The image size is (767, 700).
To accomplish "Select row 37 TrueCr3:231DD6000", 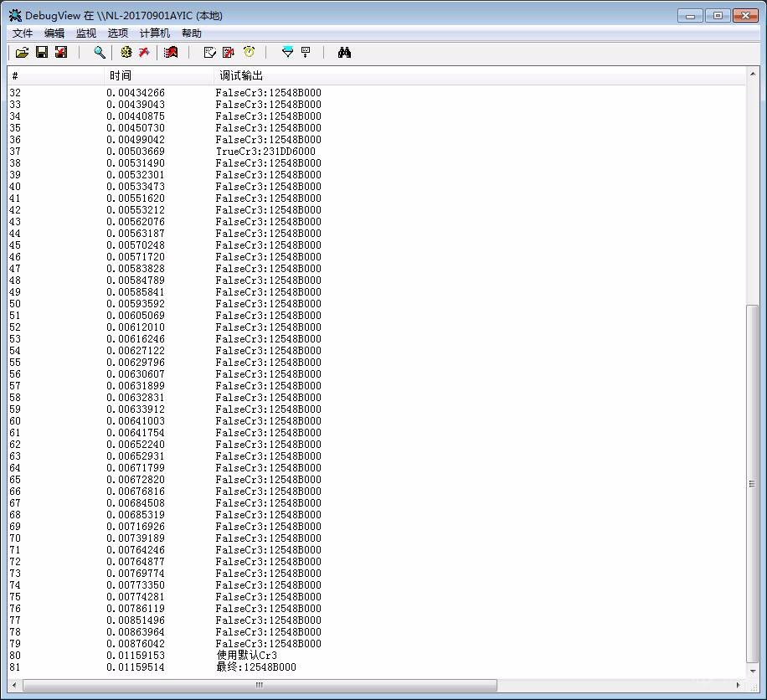I will click(377, 152).
